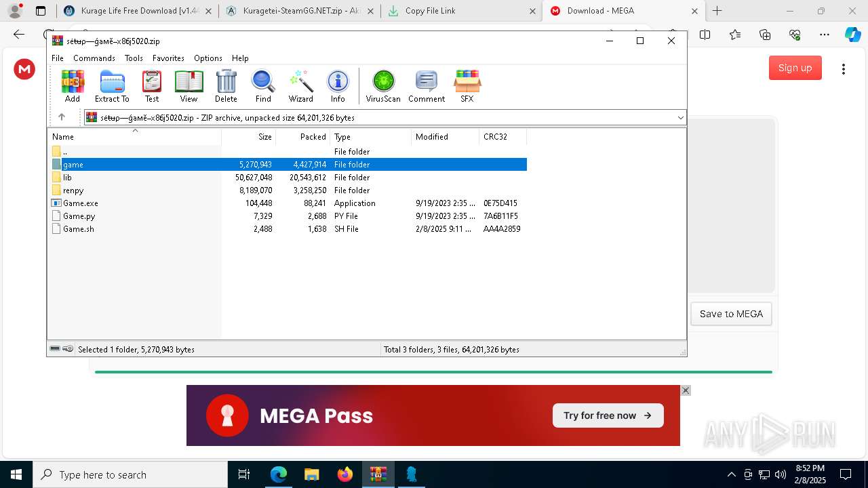Click Try for free now on MEGA Pass

tap(608, 415)
